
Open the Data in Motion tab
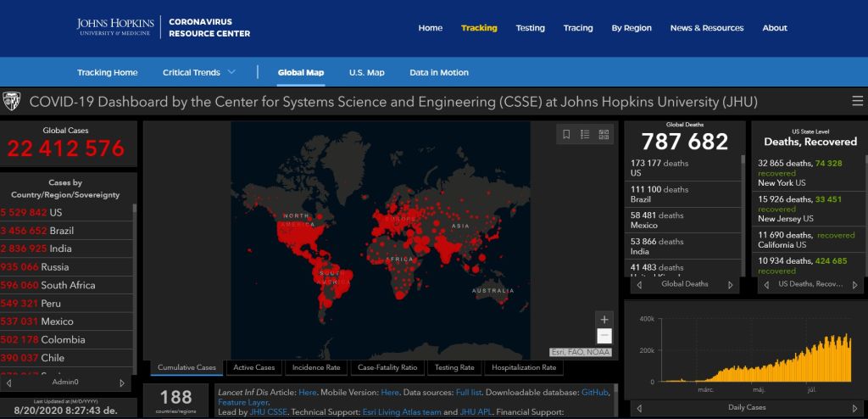tap(439, 72)
